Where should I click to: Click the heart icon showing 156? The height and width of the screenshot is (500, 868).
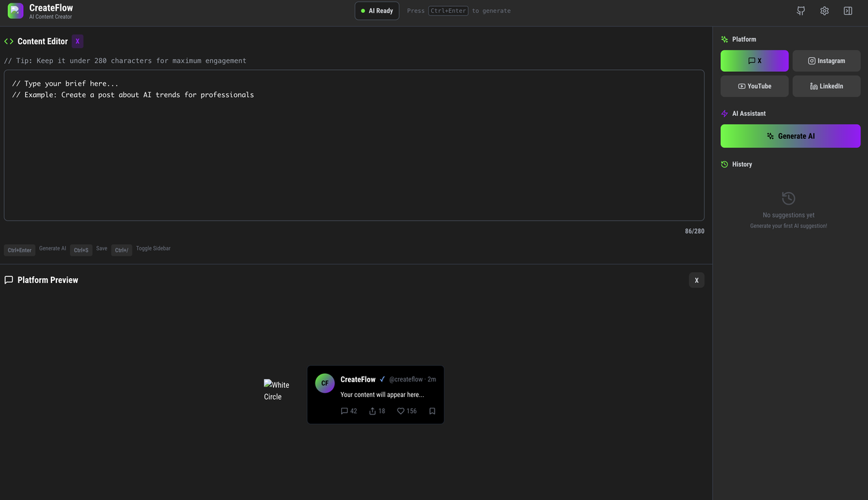click(401, 411)
